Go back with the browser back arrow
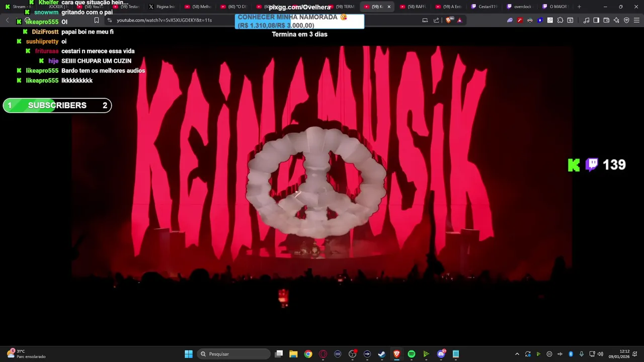Screen dimensions: 644x362 [x=7, y=20]
